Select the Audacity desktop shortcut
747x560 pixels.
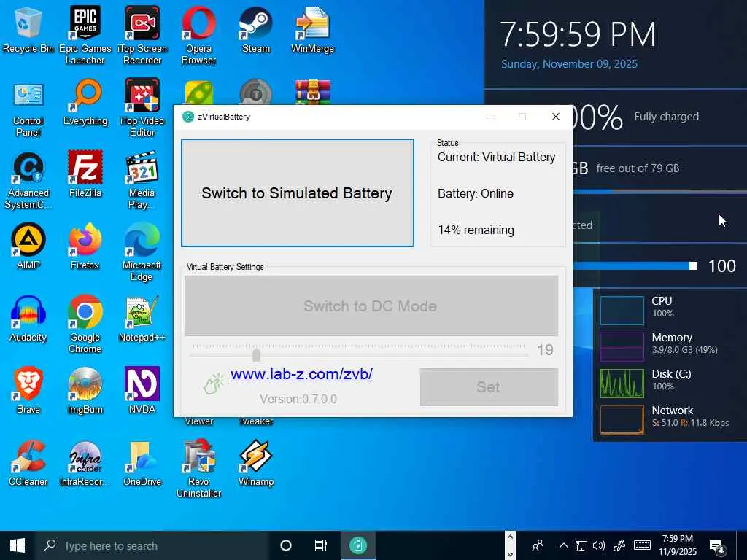click(28, 319)
